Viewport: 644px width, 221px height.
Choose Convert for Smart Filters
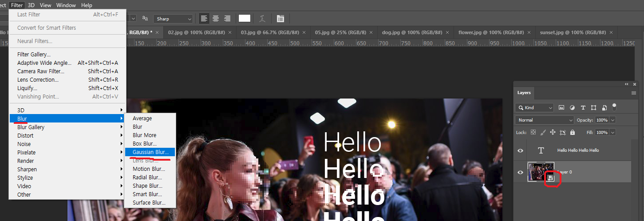[x=67, y=28]
